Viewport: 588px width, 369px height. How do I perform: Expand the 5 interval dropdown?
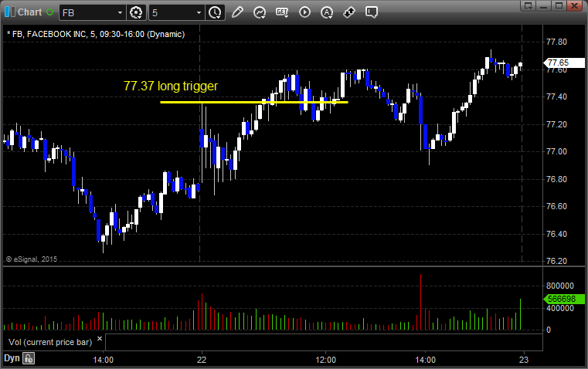coord(199,12)
